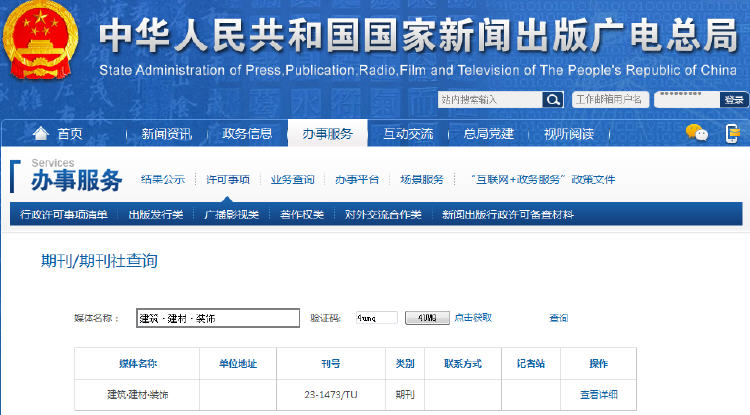Open the 新闻资讯 navigation menu

[166, 134]
